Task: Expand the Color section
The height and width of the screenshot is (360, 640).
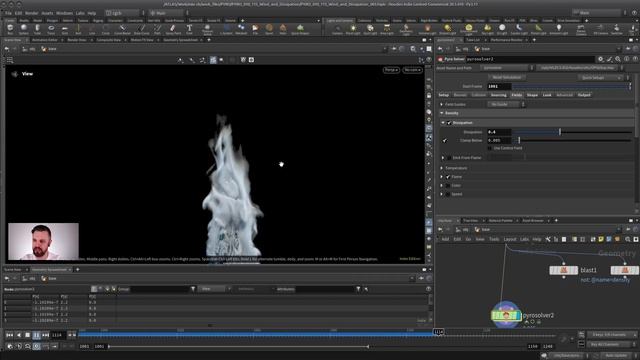Action: [442, 186]
